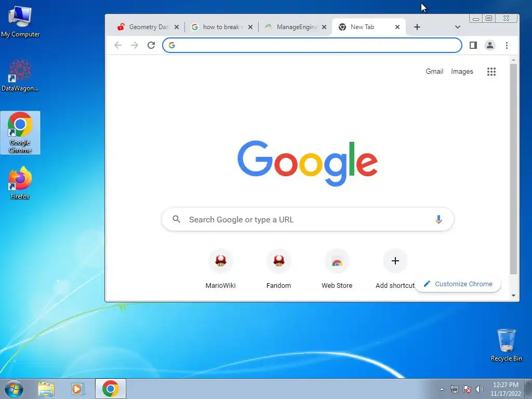This screenshot has height=399, width=532.
Task: Open the Action Center flag icon
Action: 467,389
